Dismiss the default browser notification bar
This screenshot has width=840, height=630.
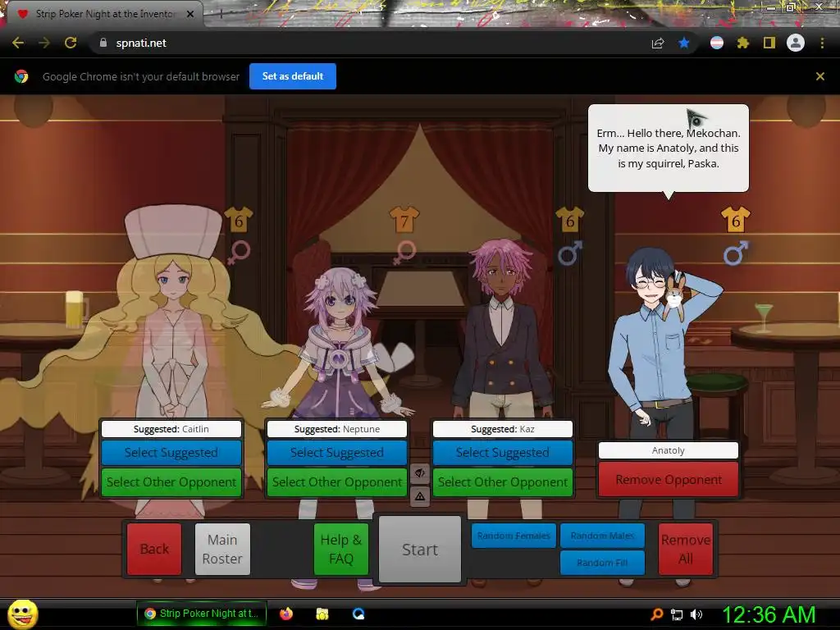tap(820, 76)
